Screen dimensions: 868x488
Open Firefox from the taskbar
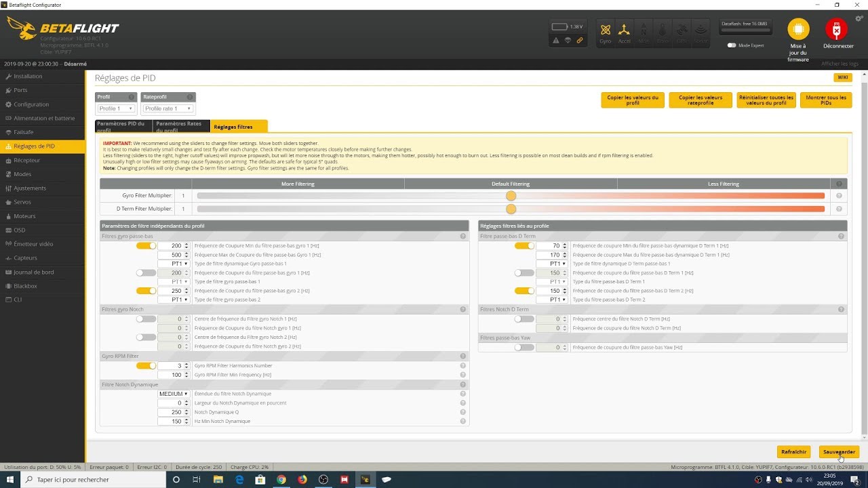[x=302, y=480]
